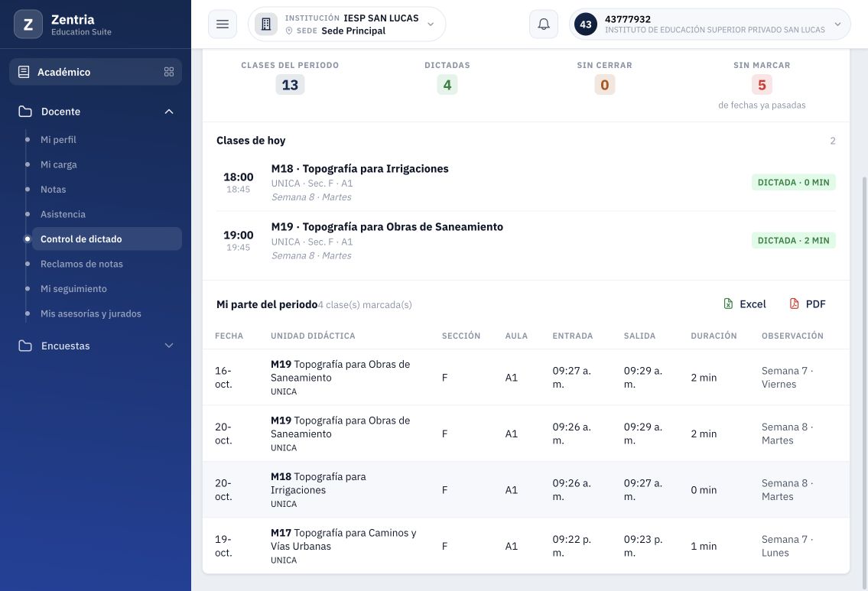Click the Sin cerrar count 0

coord(604,85)
